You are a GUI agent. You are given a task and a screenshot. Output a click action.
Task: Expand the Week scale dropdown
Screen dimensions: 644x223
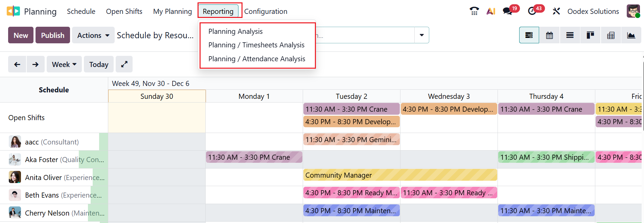click(64, 64)
